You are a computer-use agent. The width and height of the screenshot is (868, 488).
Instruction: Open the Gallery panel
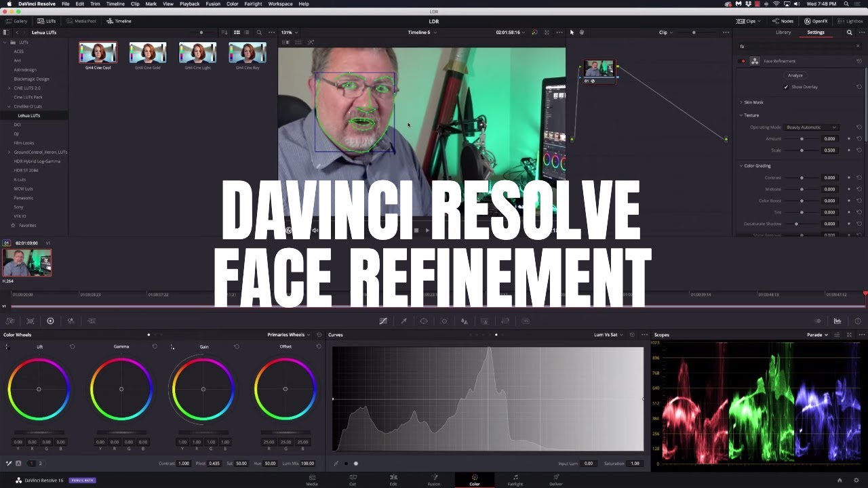(x=16, y=21)
